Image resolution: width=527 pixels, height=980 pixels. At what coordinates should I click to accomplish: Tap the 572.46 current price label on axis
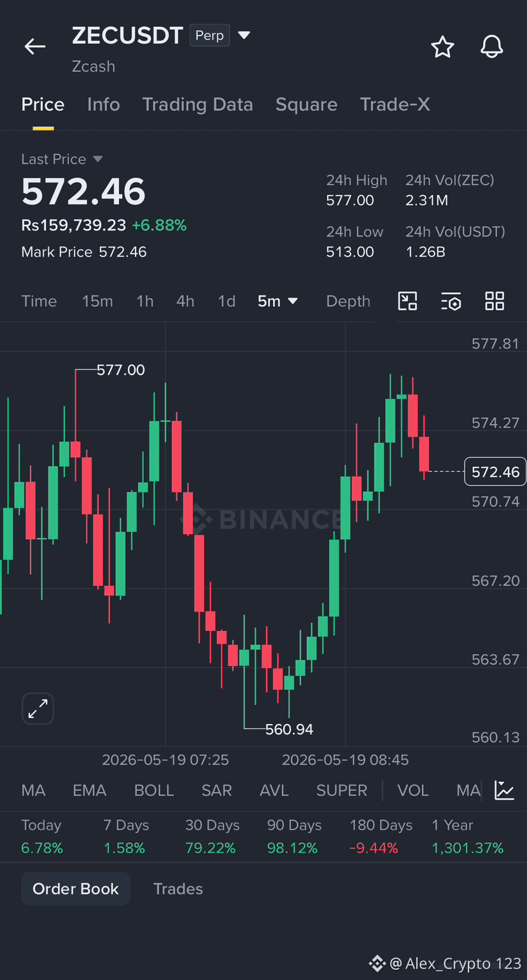(x=496, y=472)
